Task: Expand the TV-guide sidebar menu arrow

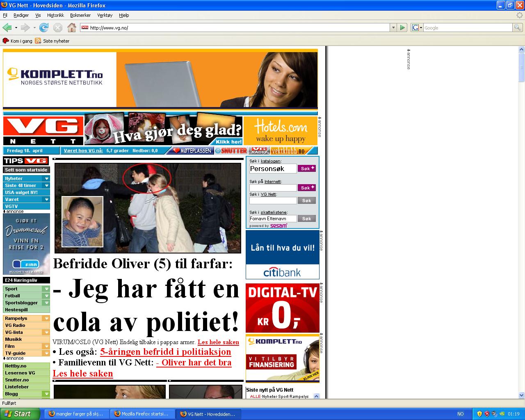Action: click(x=47, y=353)
